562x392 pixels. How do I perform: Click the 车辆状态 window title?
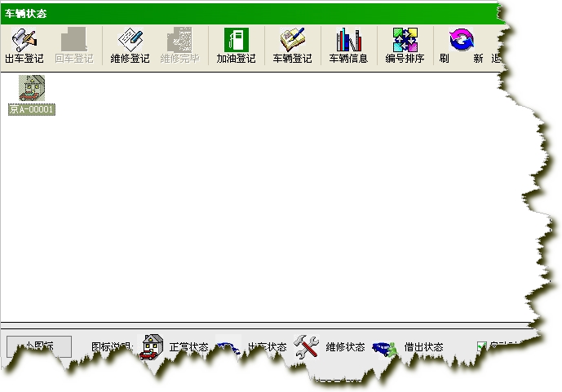tap(25, 14)
